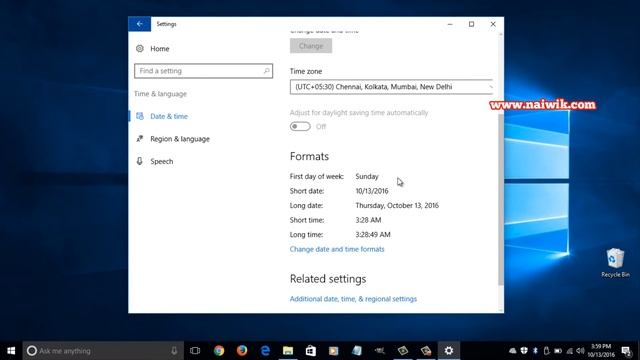The height and width of the screenshot is (360, 640).
Task: Click the First day of week value Sunday
Action: coord(367,176)
